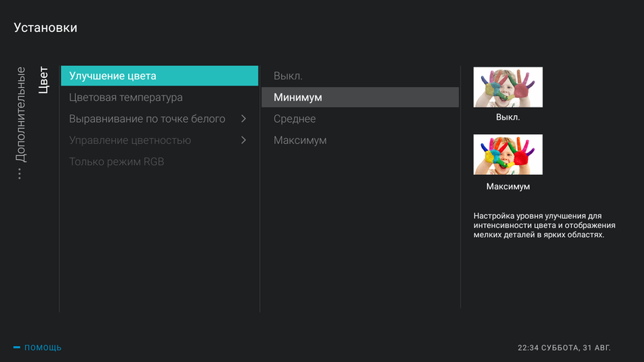Open the Цветовая температура setting
Image resolution: width=644 pixels, height=362 pixels.
click(x=126, y=98)
